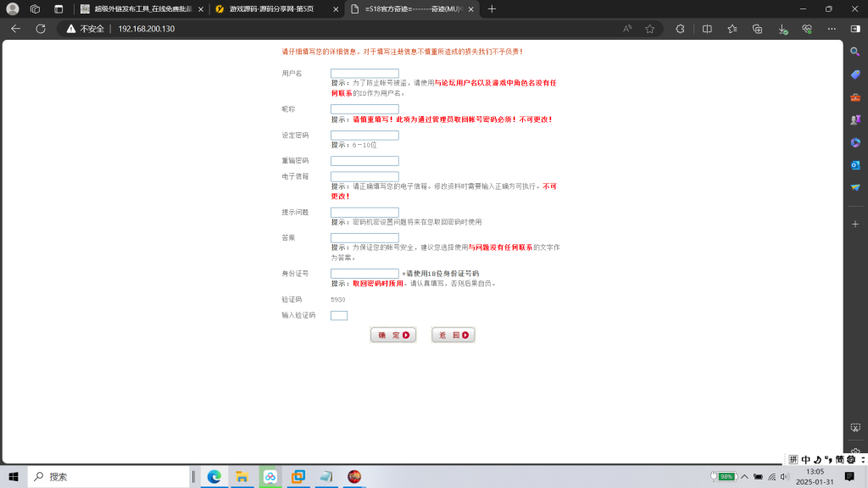Screen dimensions: 868x488
Task: Click the 输入验证码 input field
Action: coord(338,315)
